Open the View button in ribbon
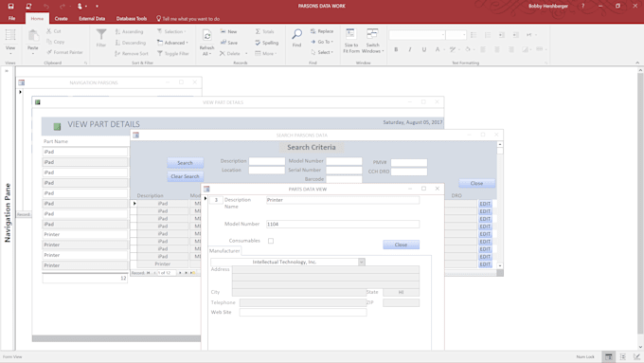Viewport: 644px width, 363px height. pos(10,42)
